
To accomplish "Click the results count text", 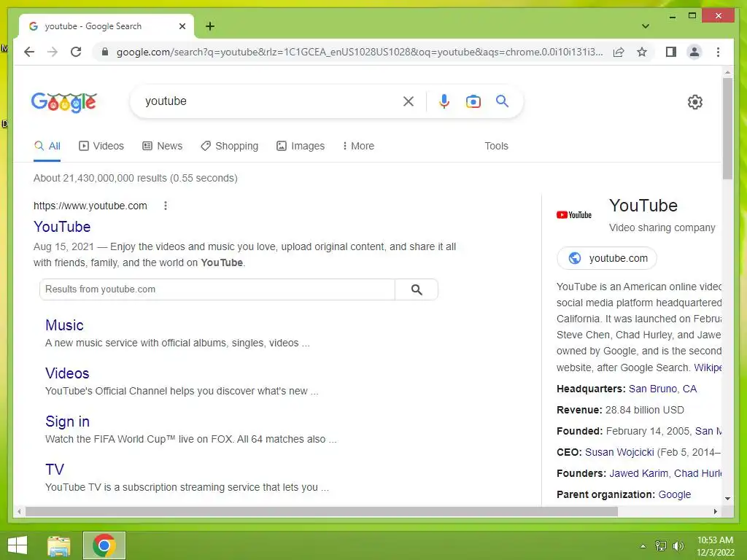I will [135, 178].
